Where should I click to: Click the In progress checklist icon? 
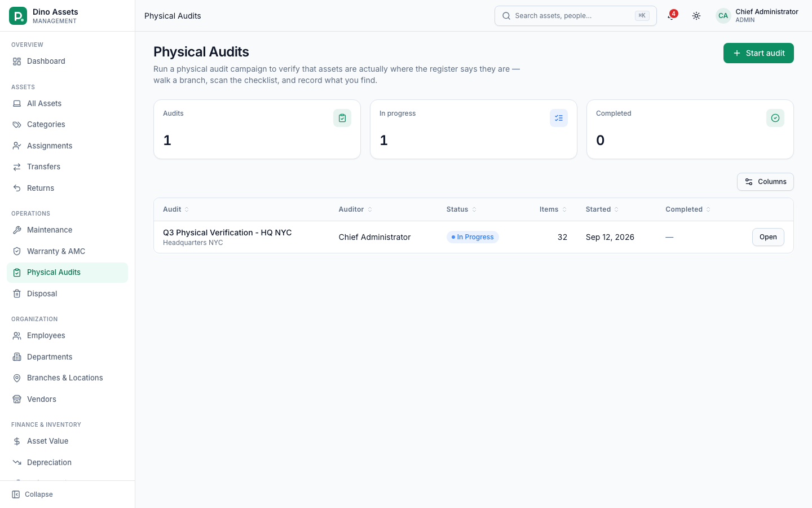coord(559,118)
